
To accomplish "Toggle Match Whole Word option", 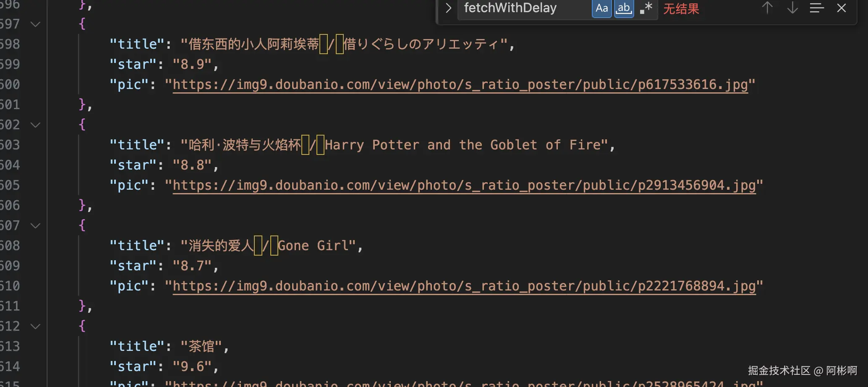I will (x=624, y=8).
